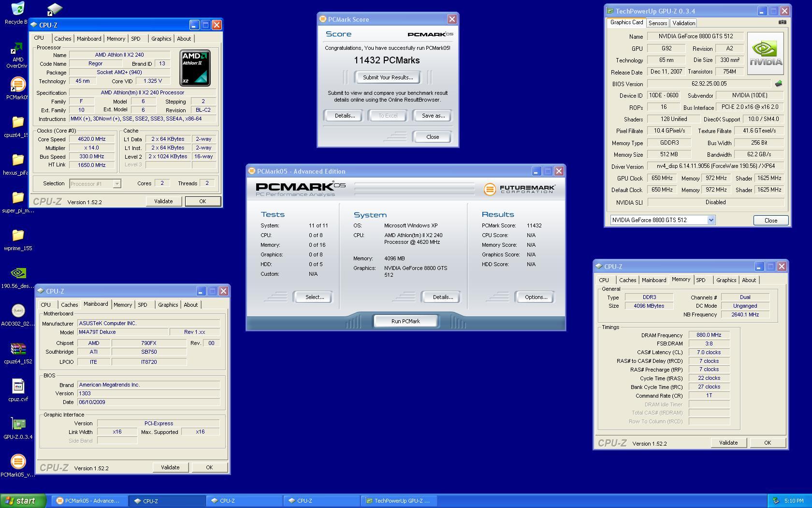This screenshot has height=508, width=812.
Task: Click Validate in top CPU-Z window
Action: click(x=163, y=201)
